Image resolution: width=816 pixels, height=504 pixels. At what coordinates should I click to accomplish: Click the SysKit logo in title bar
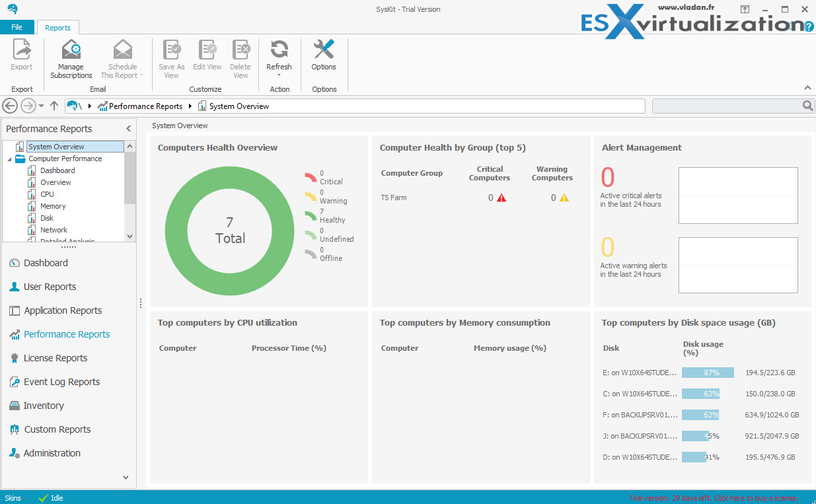click(13, 9)
